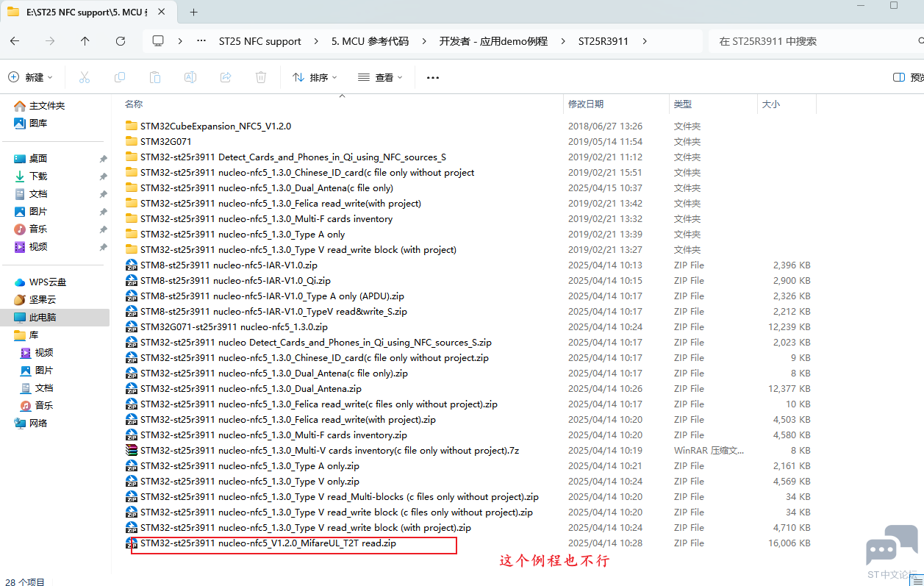The width and height of the screenshot is (924, 586).
Task: Select Multi-V cards inventory .7z archive
Action: coord(329,450)
